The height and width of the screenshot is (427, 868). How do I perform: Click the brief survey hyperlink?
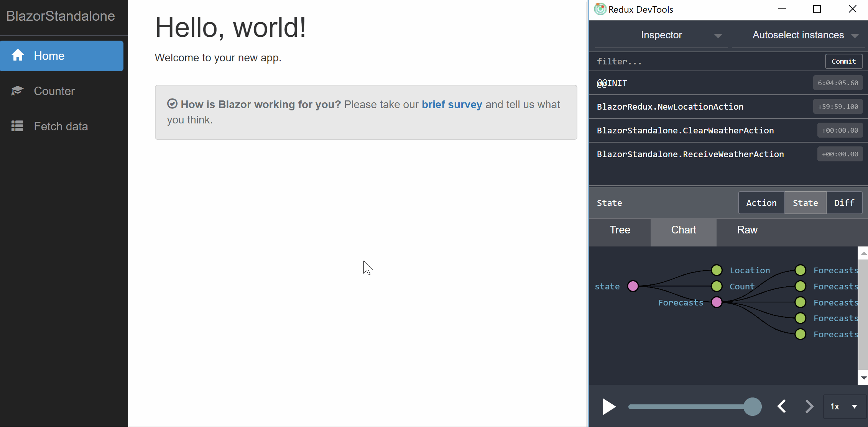(x=451, y=104)
